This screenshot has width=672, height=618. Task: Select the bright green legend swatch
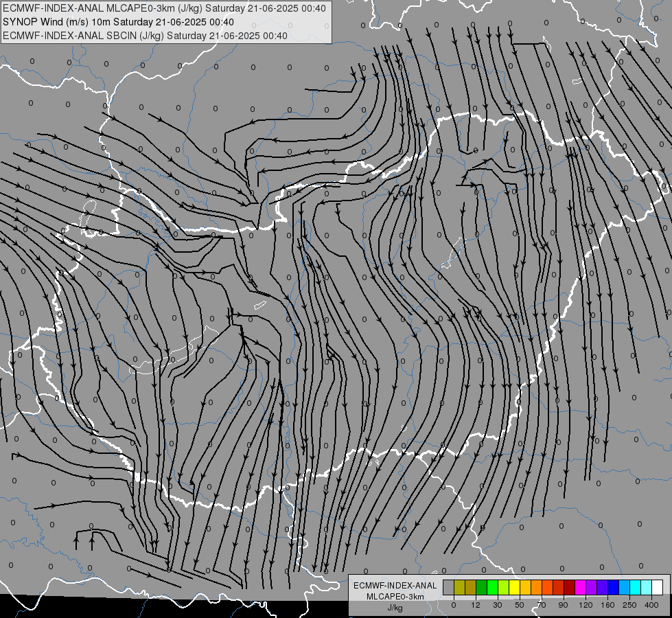492,587
